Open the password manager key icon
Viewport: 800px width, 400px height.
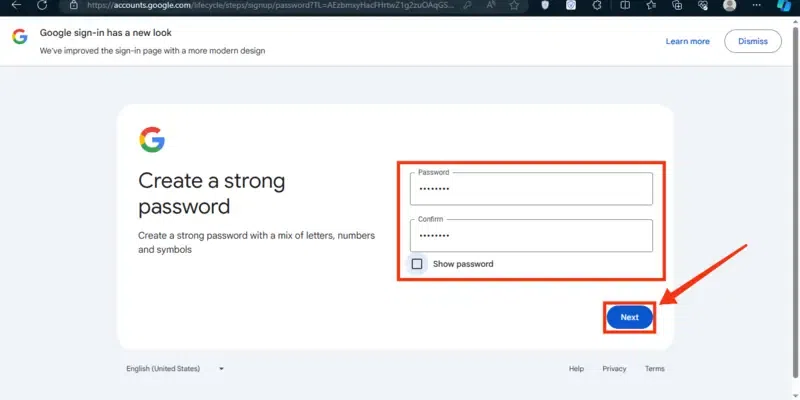pos(467,5)
